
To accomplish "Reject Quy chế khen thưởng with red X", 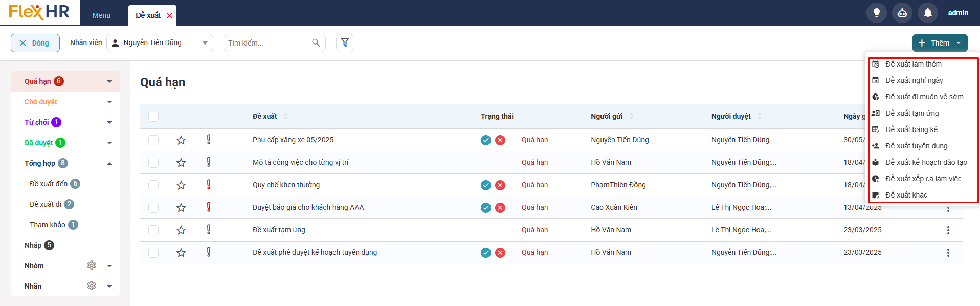I will (x=500, y=185).
